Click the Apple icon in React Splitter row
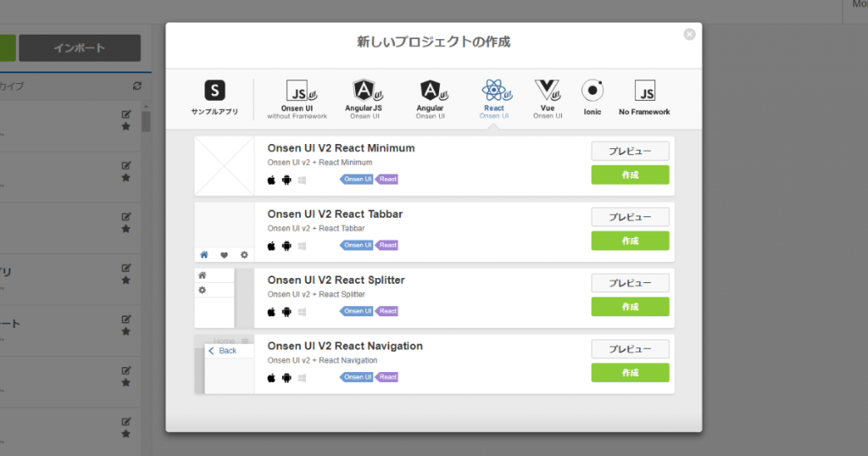868x456 pixels. pos(271,312)
